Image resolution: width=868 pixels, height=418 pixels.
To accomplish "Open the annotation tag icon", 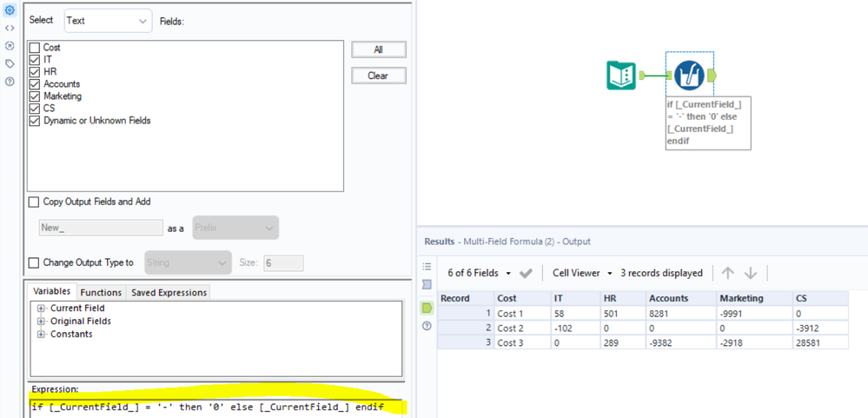I will pyautogui.click(x=10, y=63).
